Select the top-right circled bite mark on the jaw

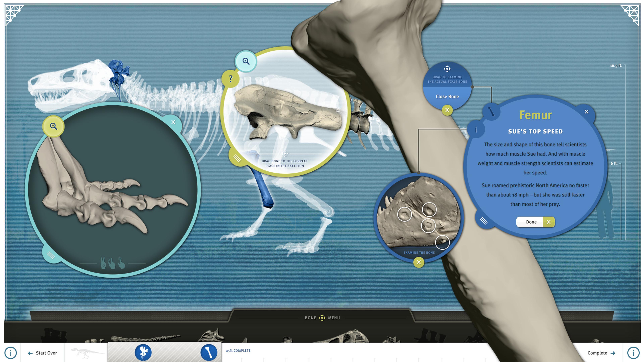click(429, 209)
